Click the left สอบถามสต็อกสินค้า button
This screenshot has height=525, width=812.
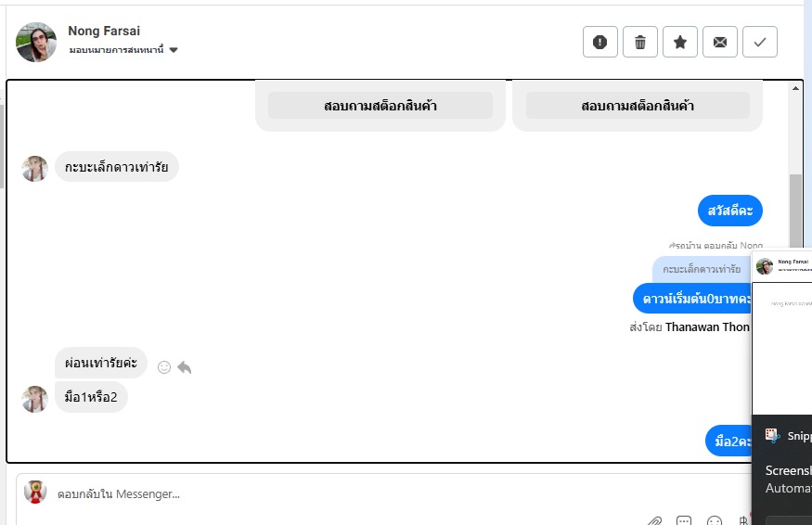point(380,106)
